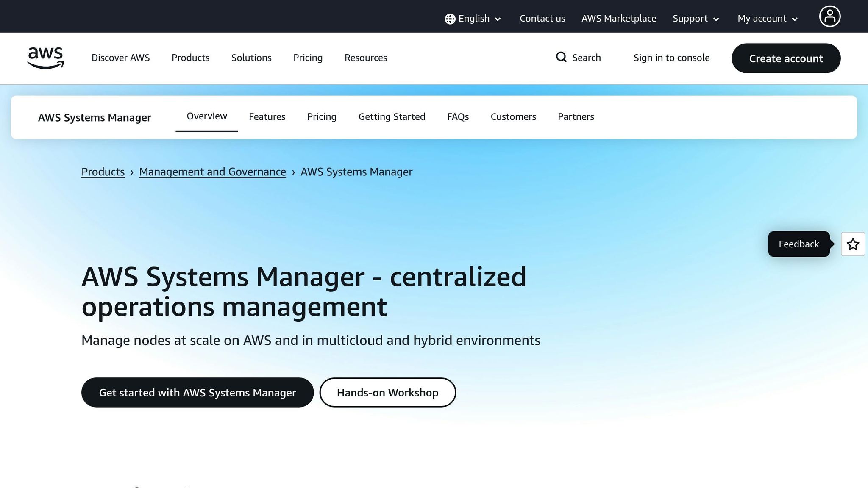
Task: Click Create account
Action: 786,58
